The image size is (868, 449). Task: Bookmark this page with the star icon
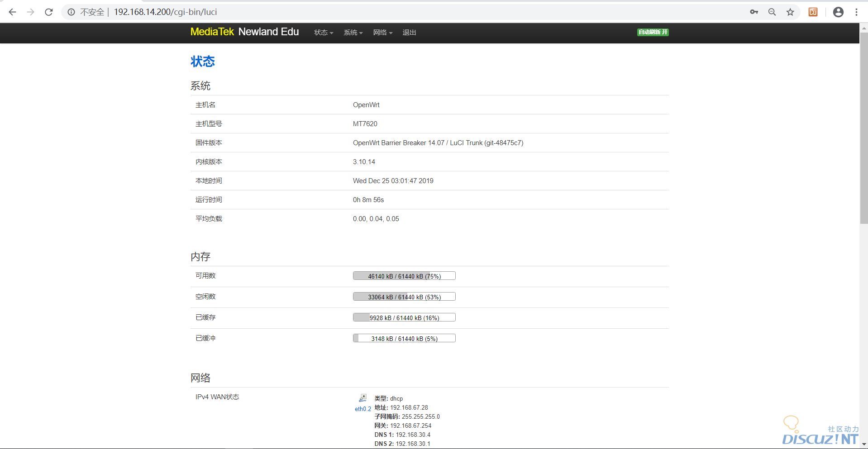(790, 12)
